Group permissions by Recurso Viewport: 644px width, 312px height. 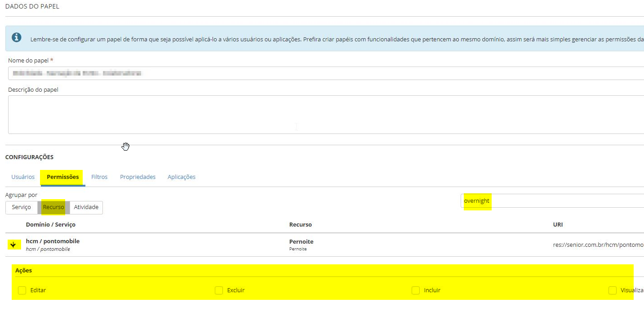point(53,207)
